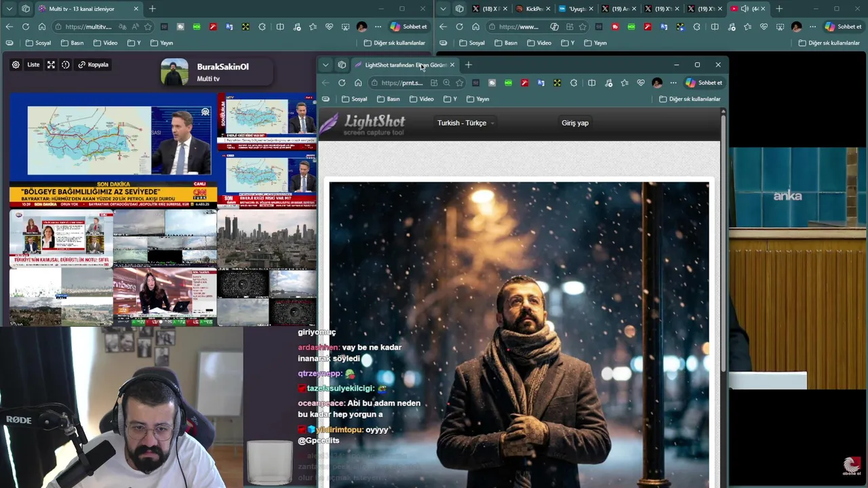Open Basın bookmarks folder in right window
The width and height of the screenshot is (868, 488).
click(x=506, y=43)
